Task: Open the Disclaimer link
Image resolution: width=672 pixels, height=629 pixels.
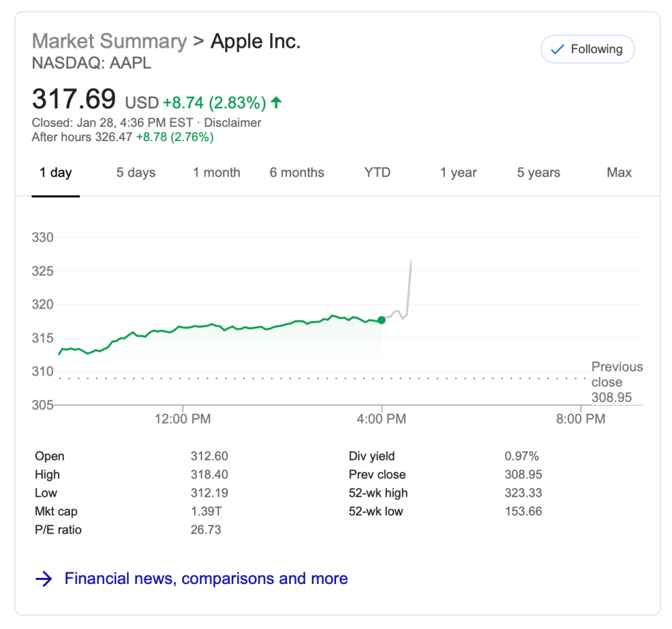Action: click(233, 123)
